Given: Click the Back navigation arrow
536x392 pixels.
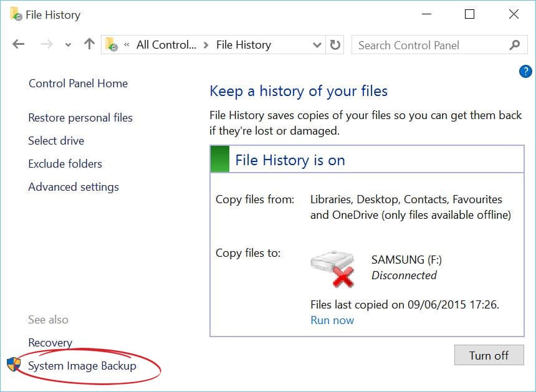Looking at the screenshot, I should pos(18,44).
